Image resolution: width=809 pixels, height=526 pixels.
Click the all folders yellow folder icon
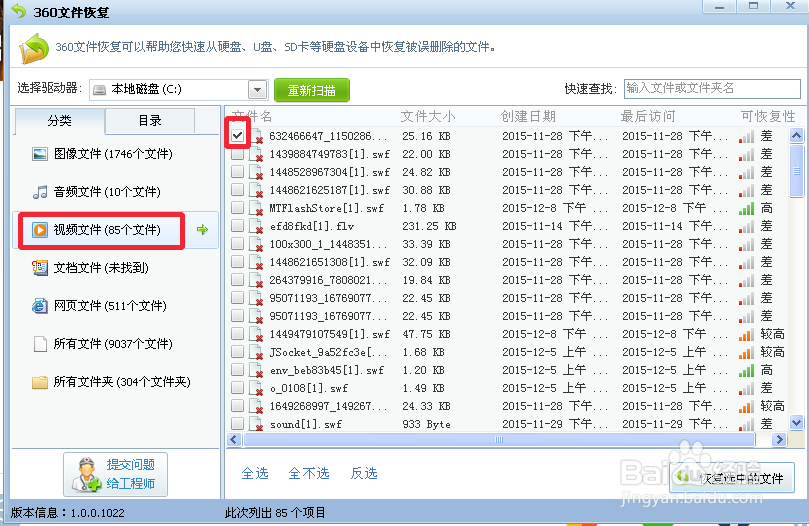[40, 382]
